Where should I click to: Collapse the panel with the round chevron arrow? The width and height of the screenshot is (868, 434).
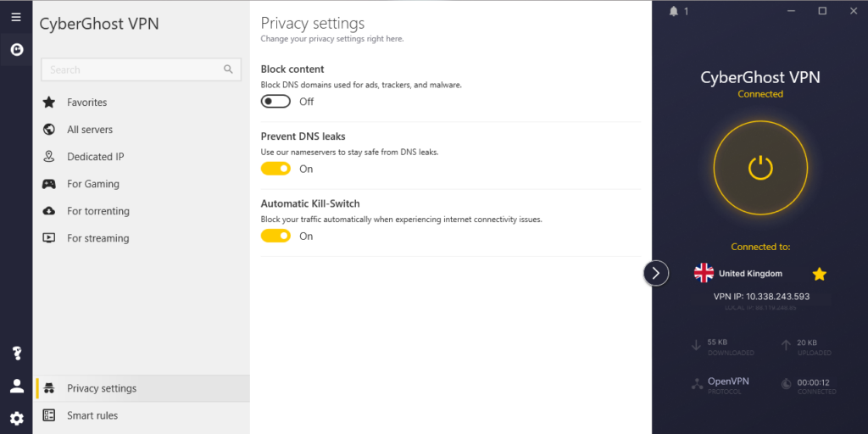coord(656,273)
